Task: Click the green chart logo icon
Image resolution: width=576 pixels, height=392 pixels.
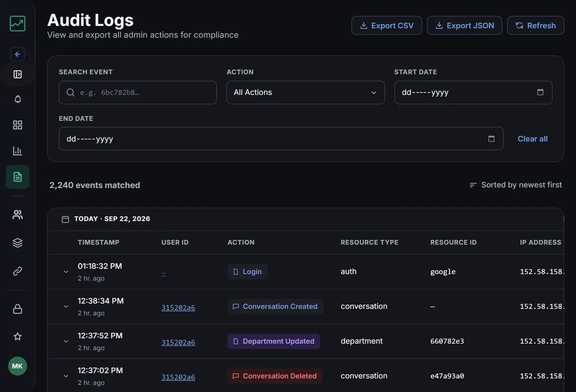Action: click(17, 24)
